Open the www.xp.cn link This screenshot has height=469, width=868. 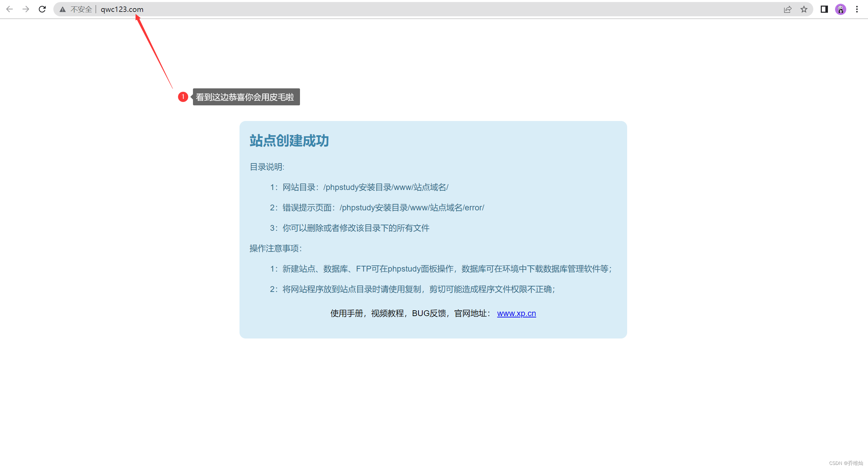tap(516, 313)
